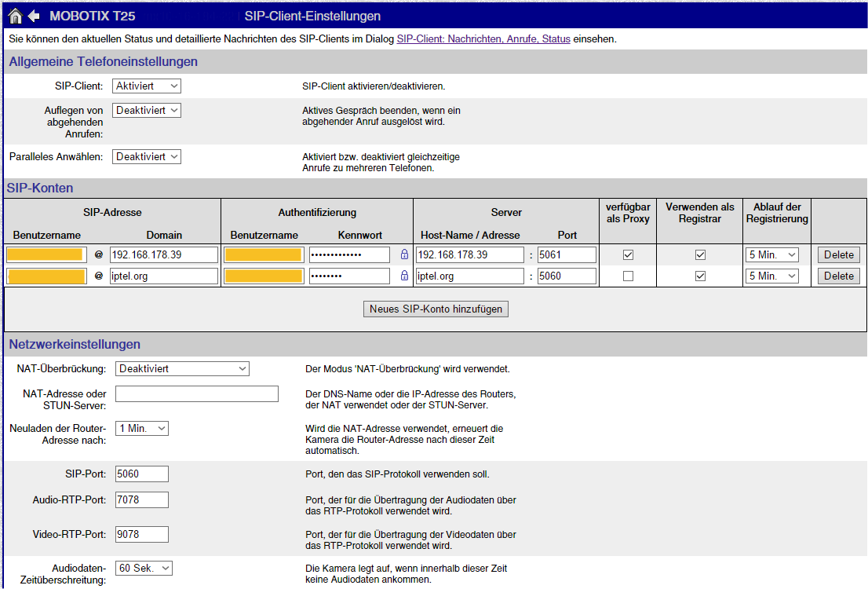Enable proxy availability for iptel.org account
Image resolution: width=868 pixels, height=589 pixels.
[x=628, y=276]
